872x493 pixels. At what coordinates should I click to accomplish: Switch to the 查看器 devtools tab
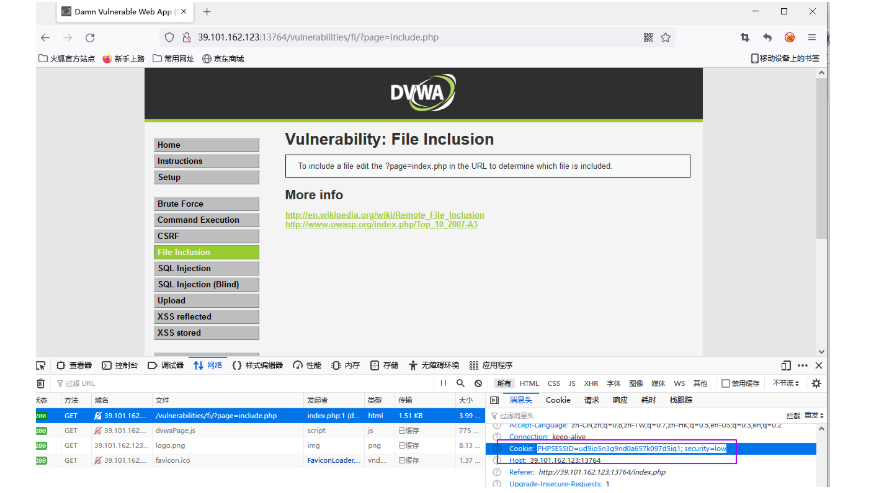[x=75, y=366]
